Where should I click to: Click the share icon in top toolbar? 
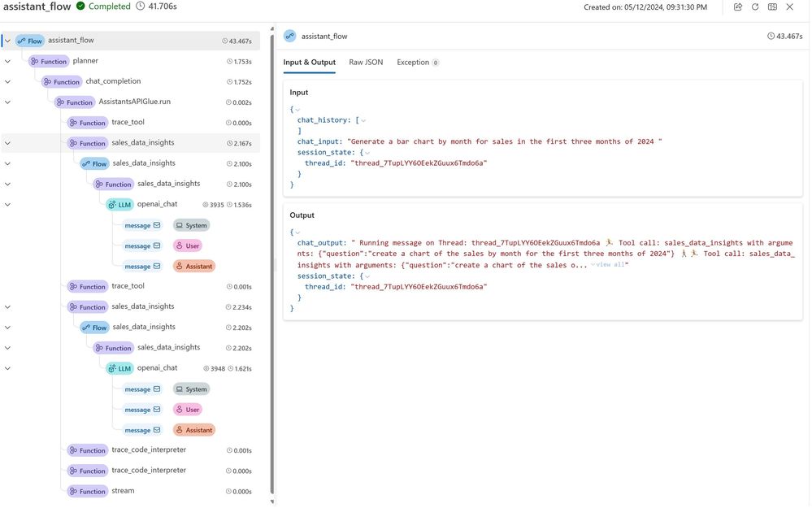pyautogui.click(x=737, y=7)
